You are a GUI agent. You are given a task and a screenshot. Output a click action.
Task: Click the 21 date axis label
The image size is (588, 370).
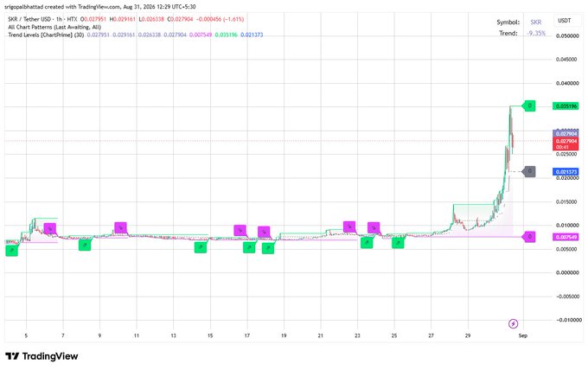tap(320, 335)
